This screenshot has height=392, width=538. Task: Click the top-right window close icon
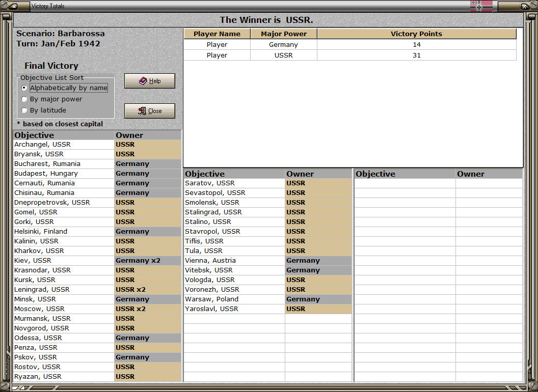click(x=525, y=6)
